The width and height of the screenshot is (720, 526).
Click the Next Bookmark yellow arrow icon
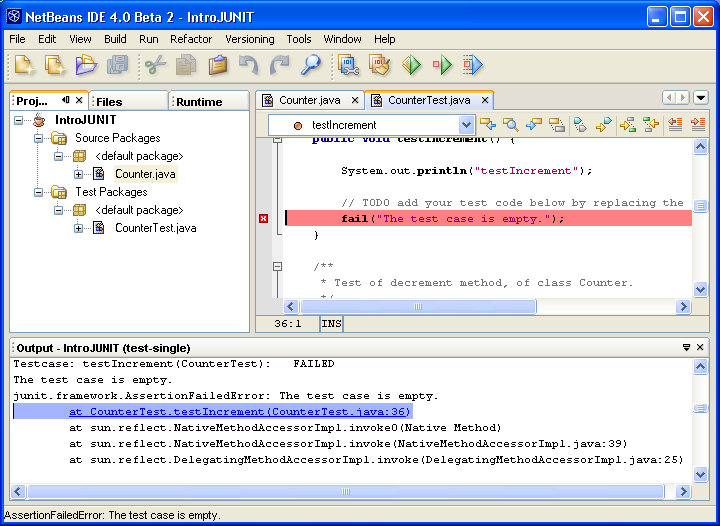tap(603, 124)
